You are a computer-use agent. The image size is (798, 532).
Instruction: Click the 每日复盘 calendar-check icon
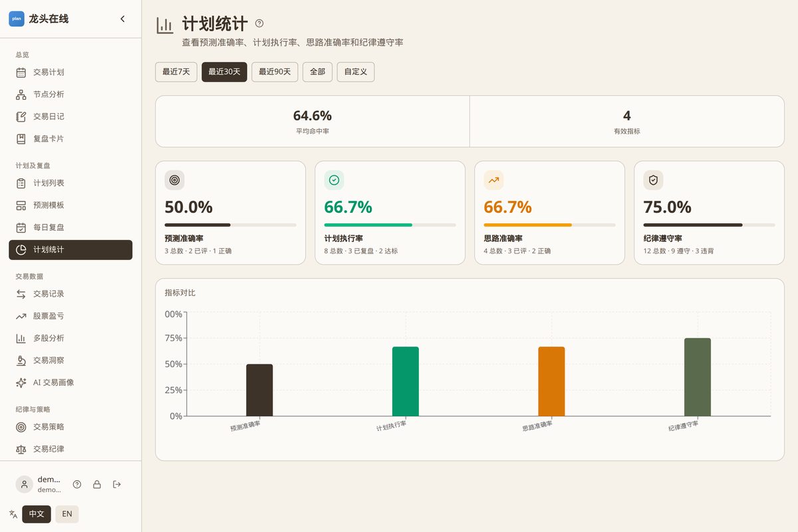click(21, 227)
